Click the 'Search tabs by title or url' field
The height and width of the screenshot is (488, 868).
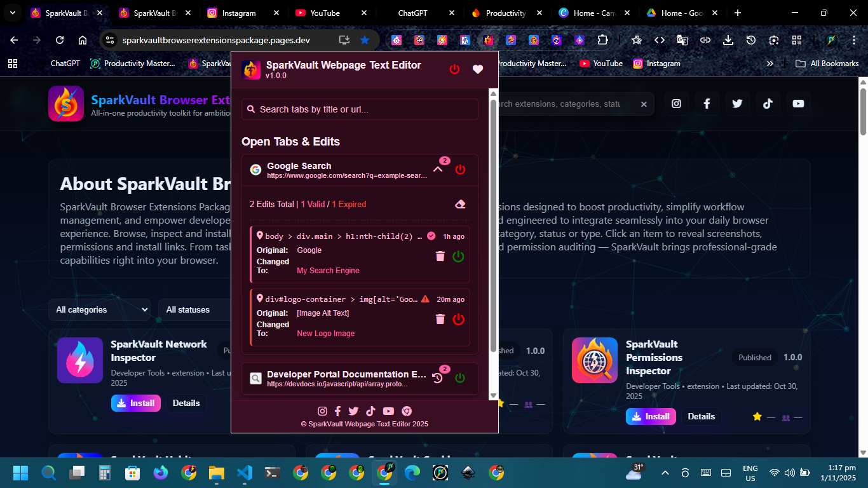pos(360,109)
